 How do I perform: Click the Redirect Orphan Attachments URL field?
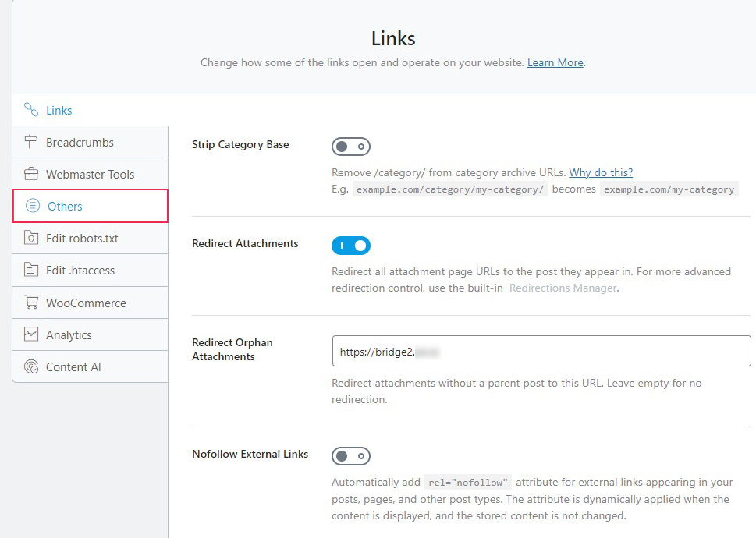click(541, 352)
